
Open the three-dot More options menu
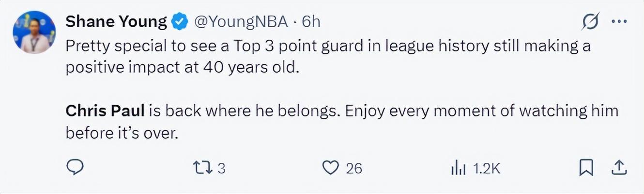pos(619,22)
